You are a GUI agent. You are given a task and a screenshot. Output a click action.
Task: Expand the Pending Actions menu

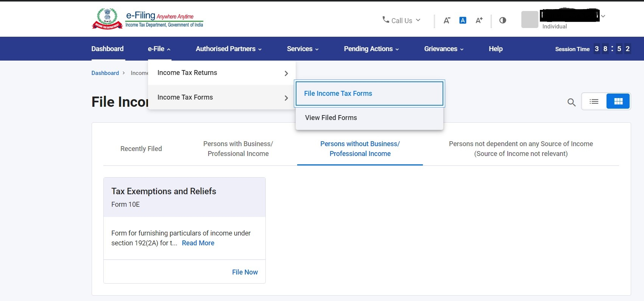[371, 49]
